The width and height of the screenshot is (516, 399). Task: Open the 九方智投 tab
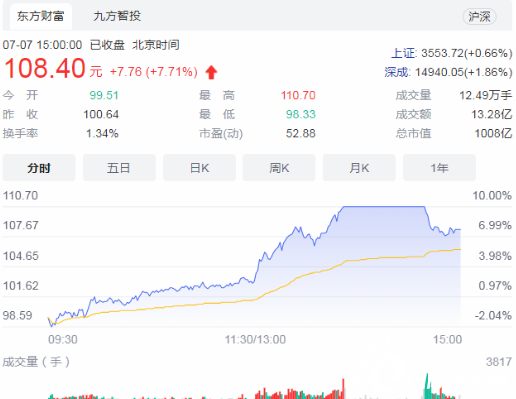[x=117, y=16]
